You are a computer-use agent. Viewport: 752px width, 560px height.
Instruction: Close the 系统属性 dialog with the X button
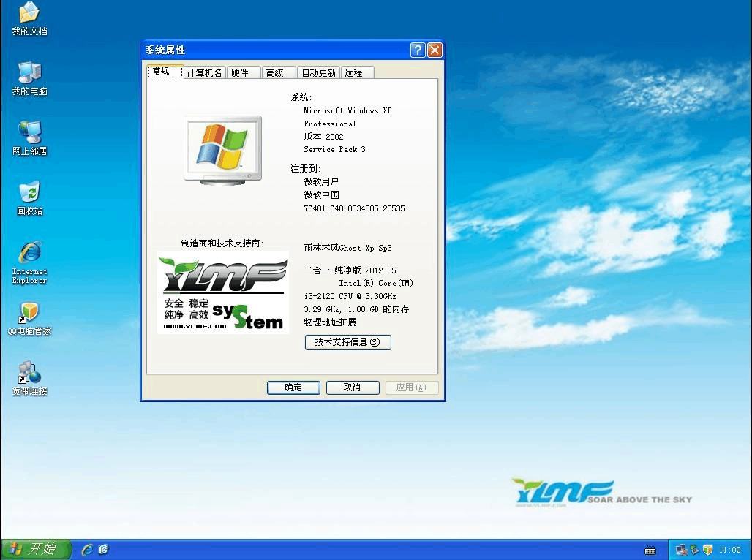click(435, 50)
